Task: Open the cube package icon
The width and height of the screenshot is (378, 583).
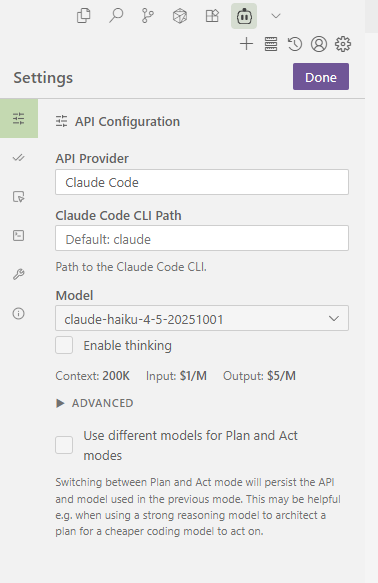Action: [180, 16]
